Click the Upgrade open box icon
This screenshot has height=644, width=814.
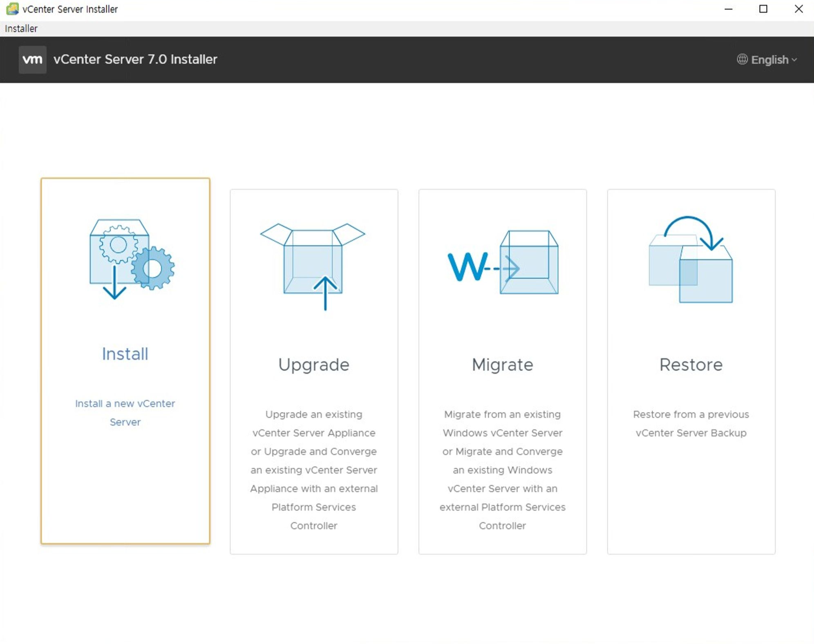313,265
